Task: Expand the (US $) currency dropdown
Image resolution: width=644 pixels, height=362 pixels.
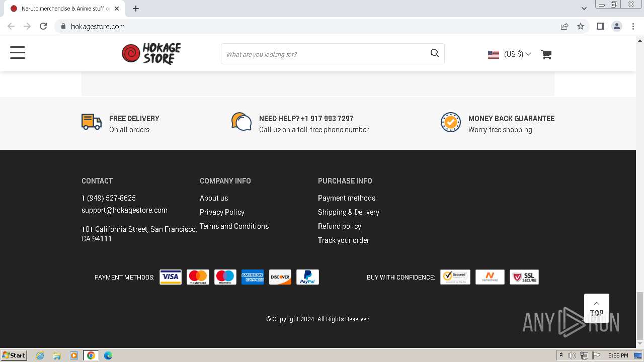Action: point(517,54)
